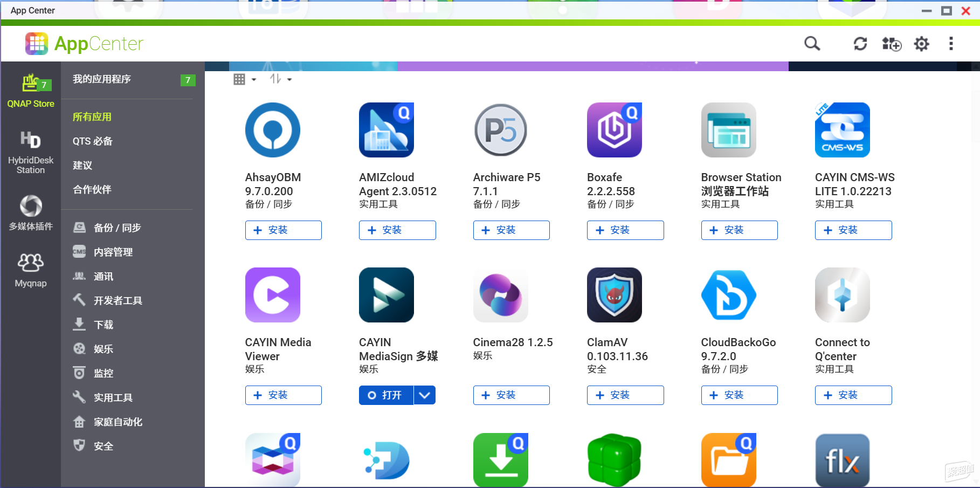Open the Myqnap sidebar section
This screenshot has height=488, width=980.
31,270
